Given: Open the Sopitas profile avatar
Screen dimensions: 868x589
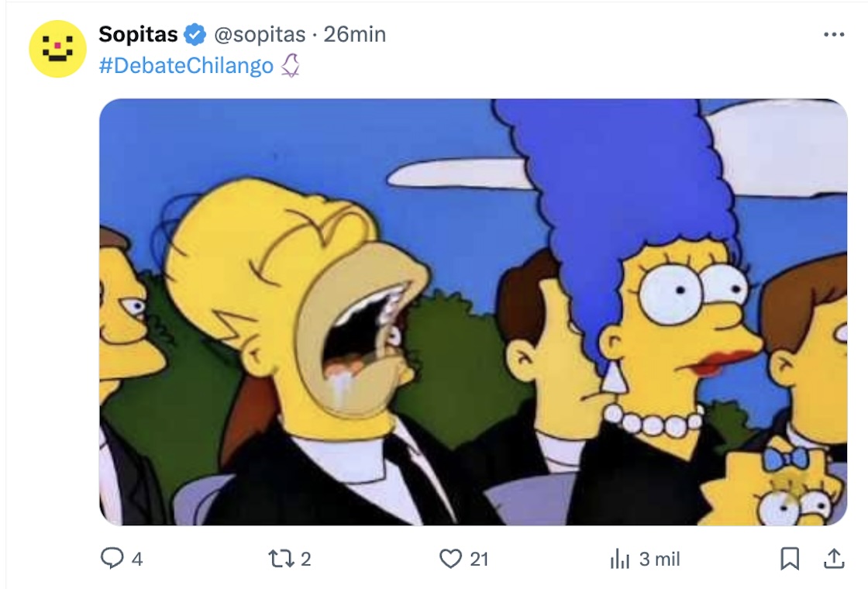Looking at the screenshot, I should 57,49.
